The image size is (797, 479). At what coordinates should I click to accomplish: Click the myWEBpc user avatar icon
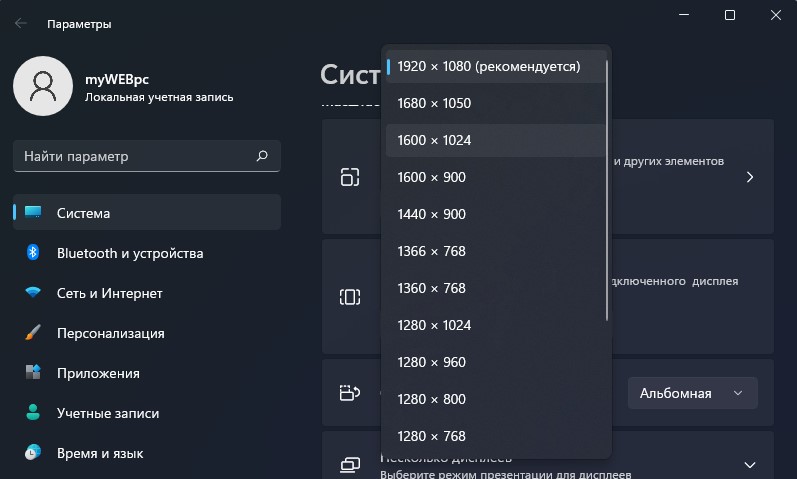tap(43, 86)
